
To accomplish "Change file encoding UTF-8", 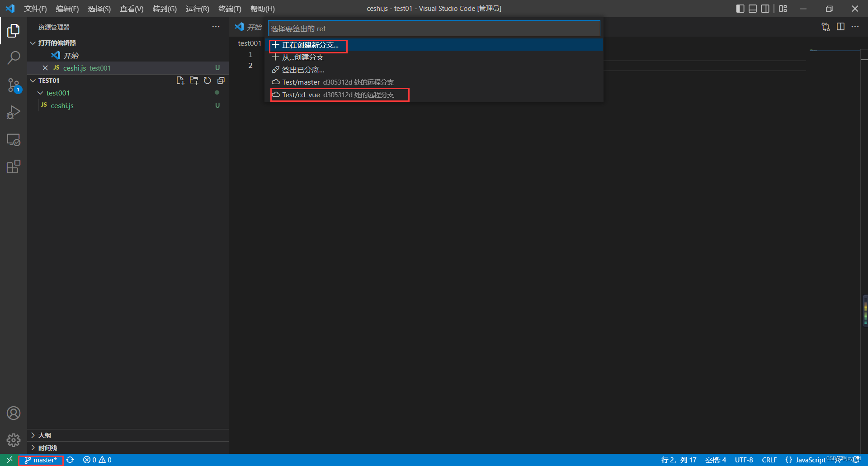I will pyautogui.click(x=744, y=460).
